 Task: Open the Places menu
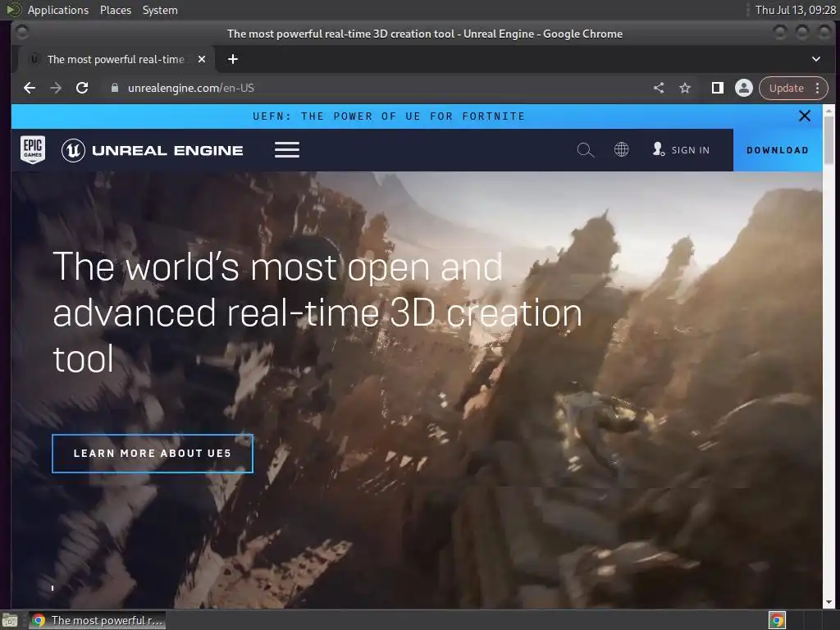(x=116, y=10)
